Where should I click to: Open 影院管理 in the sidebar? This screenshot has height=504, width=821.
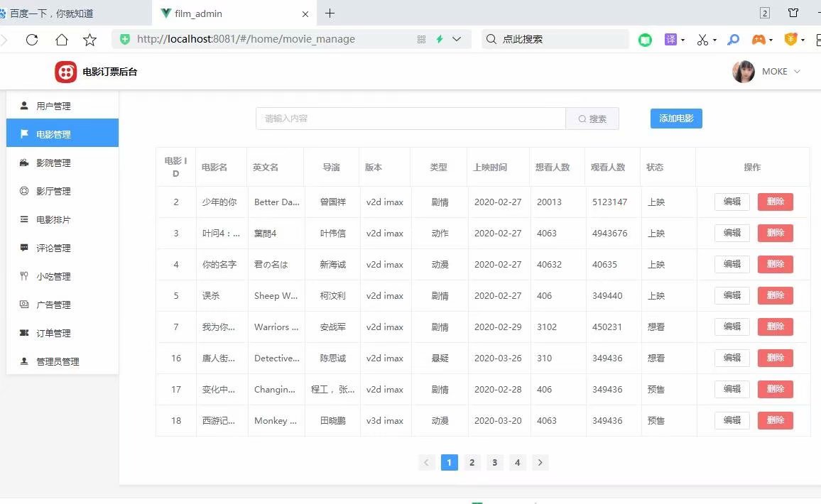(62, 163)
